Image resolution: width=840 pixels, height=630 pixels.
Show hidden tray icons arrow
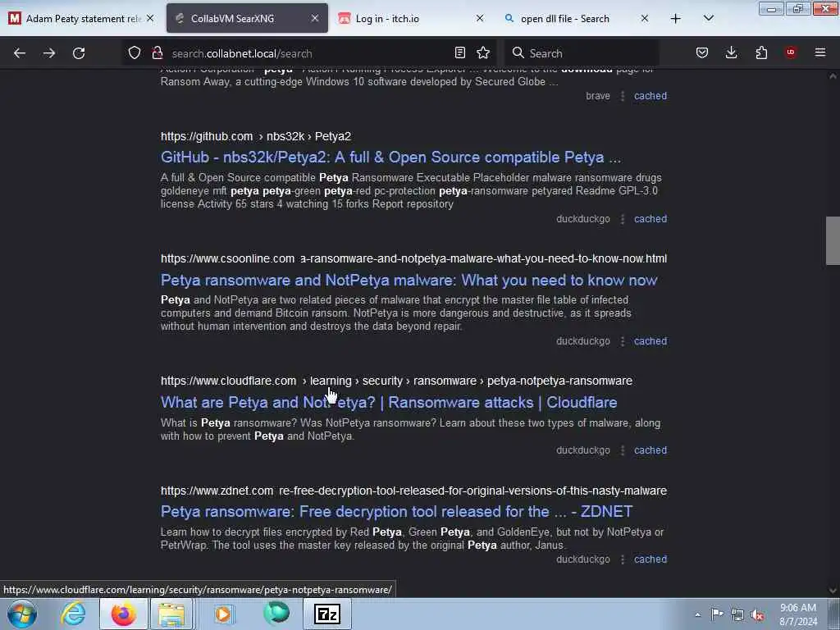(697, 614)
